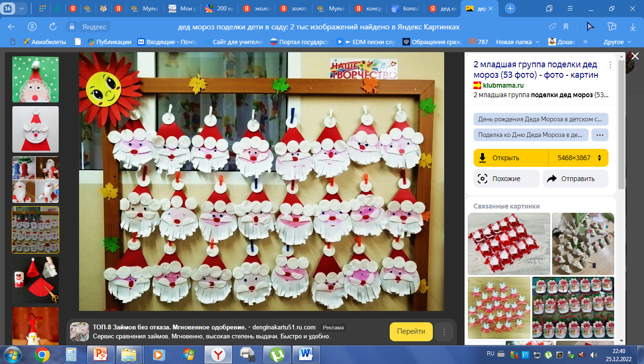Viewport: 644px width, 364px height.
Task: Click the Перейти button in the ad
Action: coord(411,331)
